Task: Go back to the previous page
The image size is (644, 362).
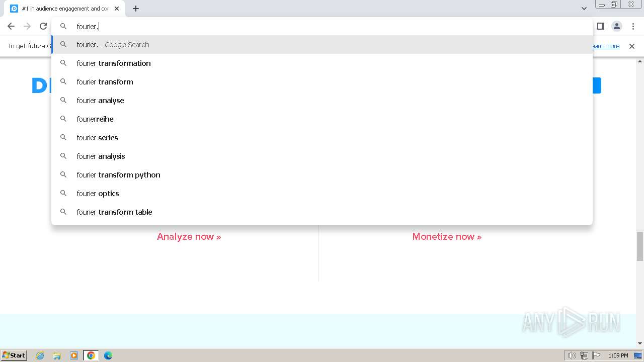Action: [11, 26]
